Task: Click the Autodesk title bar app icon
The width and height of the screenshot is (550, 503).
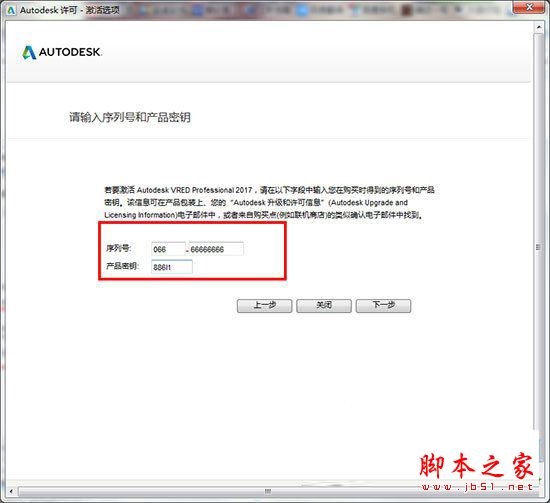Action: (11, 10)
